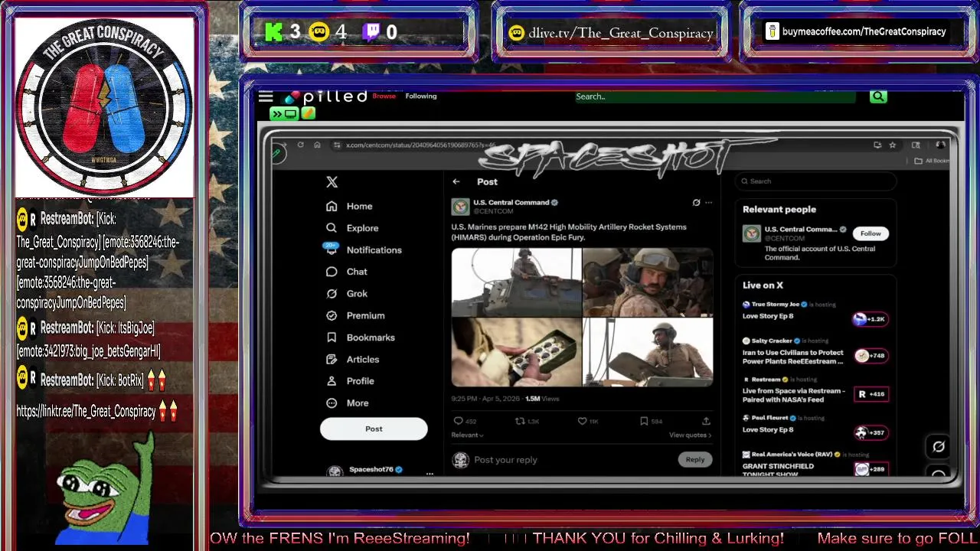
Task: Repost using the 1.3K retweet icon
Action: point(519,421)
